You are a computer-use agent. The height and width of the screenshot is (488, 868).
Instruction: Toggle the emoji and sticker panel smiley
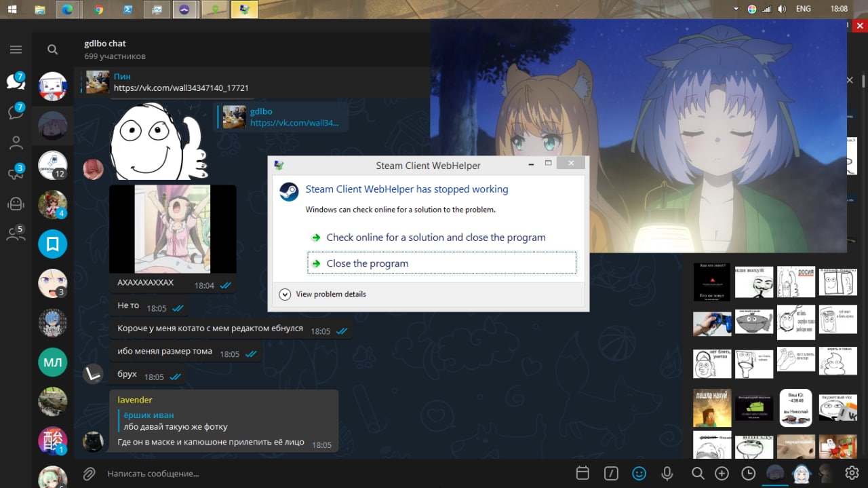[639, 473]
